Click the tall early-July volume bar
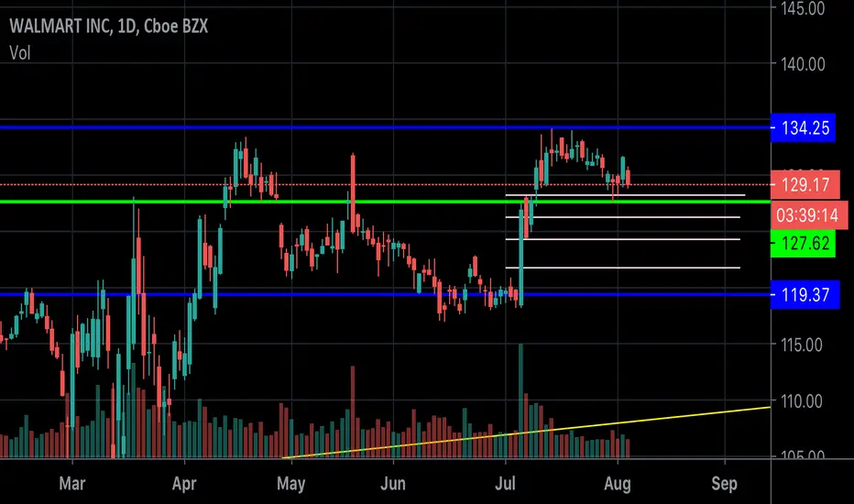Screen dimensions: 854x504 click(521, 400)
